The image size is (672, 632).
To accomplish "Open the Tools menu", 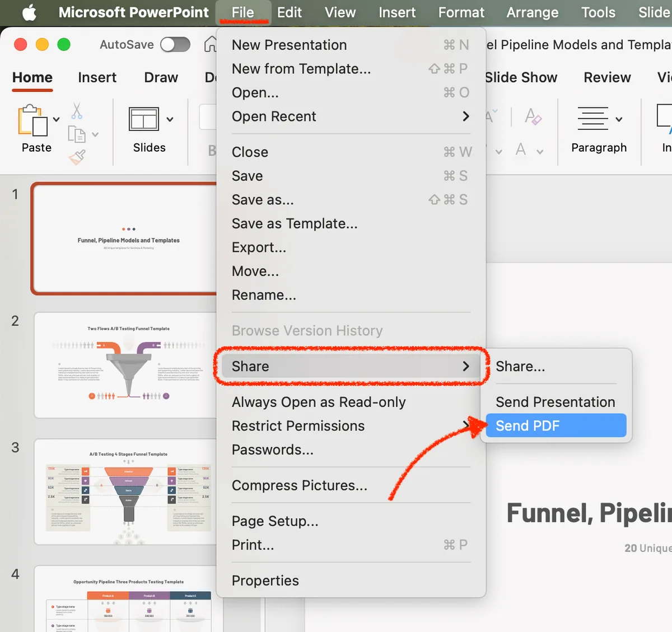I will coord(598,12).
